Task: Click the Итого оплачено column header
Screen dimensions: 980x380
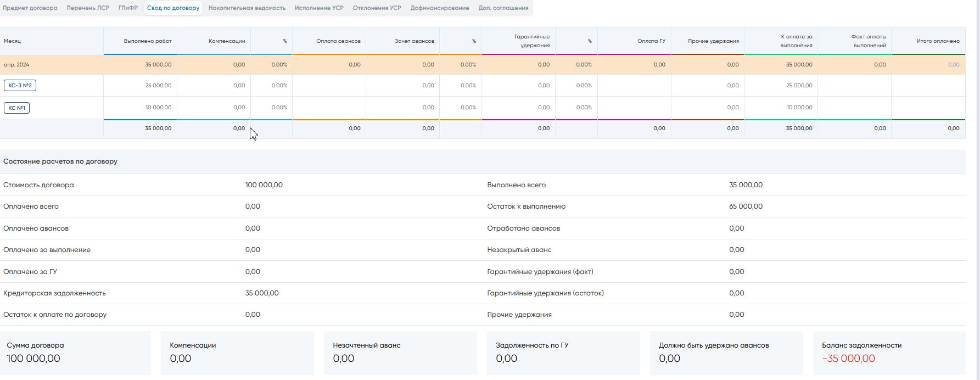Action: coord(938,41)
